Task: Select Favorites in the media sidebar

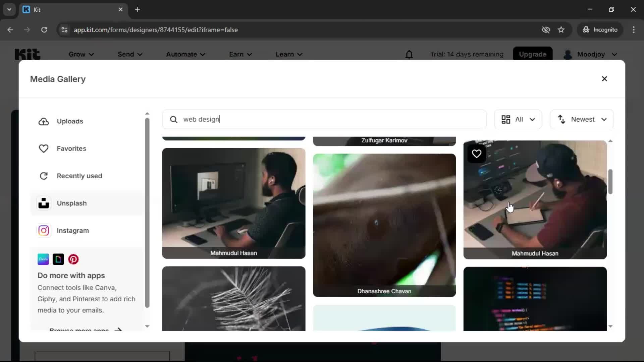Action: [71, 148]
